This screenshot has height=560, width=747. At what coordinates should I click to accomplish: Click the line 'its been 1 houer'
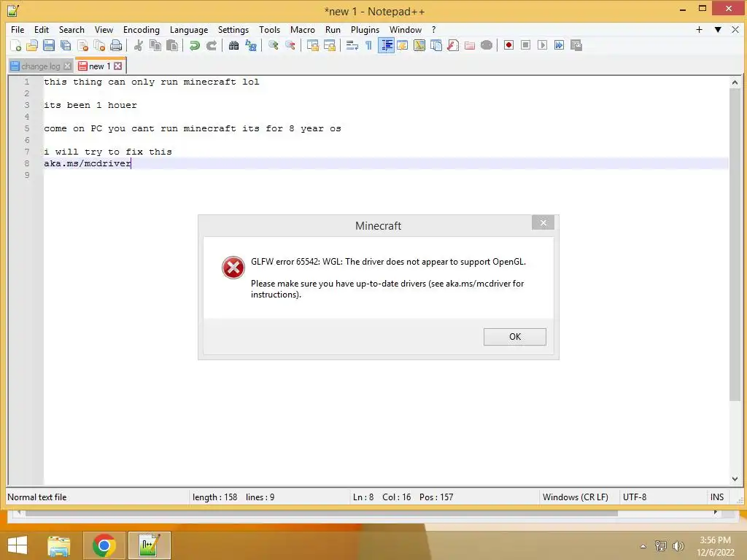click(90, 105)
